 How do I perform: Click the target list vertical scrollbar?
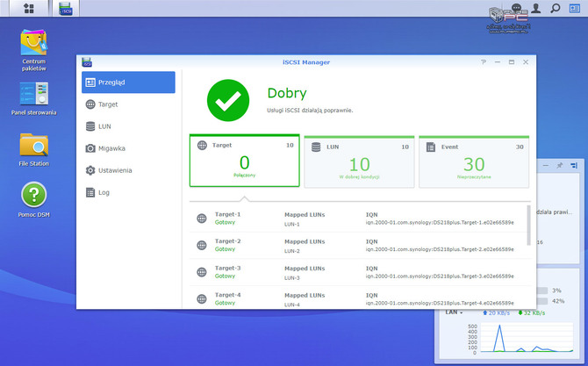tap(529, 226)
